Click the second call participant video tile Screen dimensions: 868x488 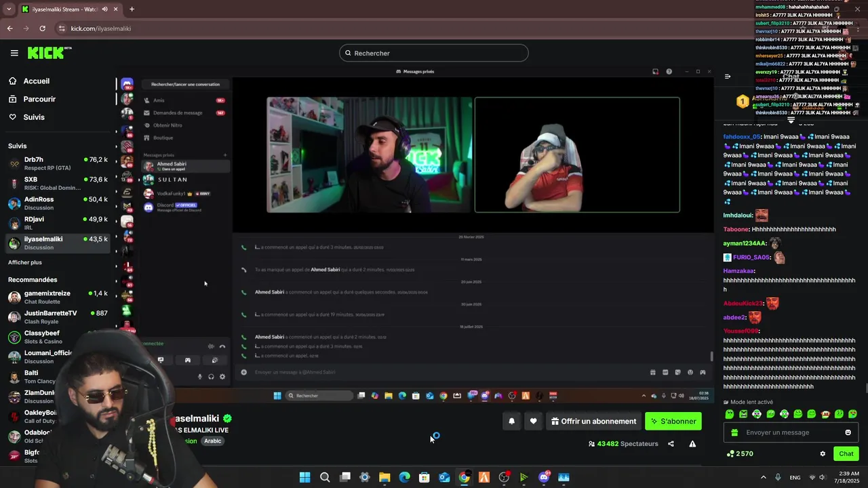point(577,155)
